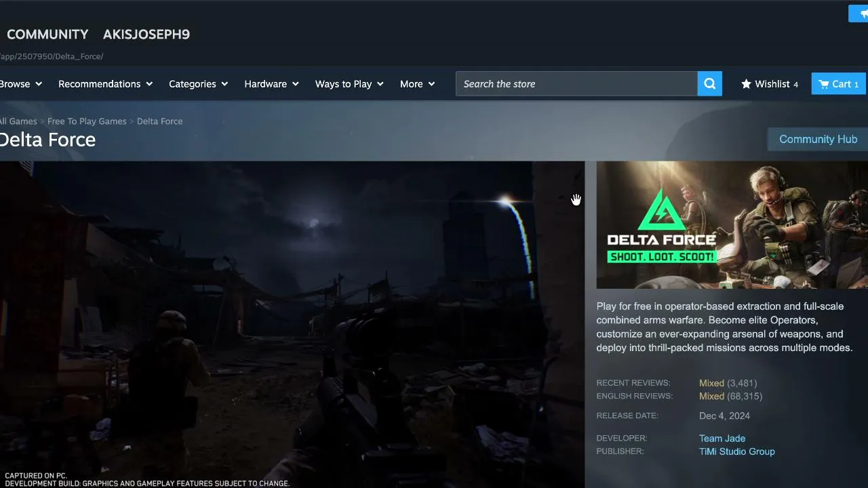Image resolution: width=868 pixels, height=488 pixels.
Task: Open the Recommendations dropdown
Action: [106, 84]
